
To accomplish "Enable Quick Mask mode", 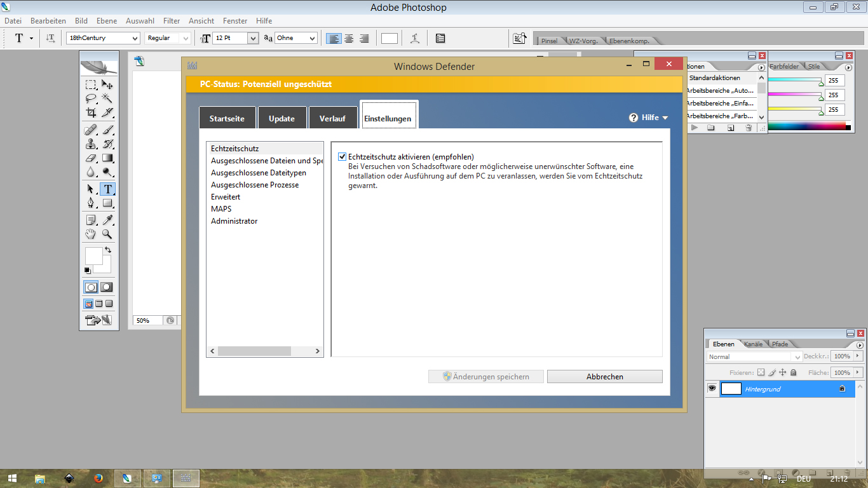I will 107,287.
